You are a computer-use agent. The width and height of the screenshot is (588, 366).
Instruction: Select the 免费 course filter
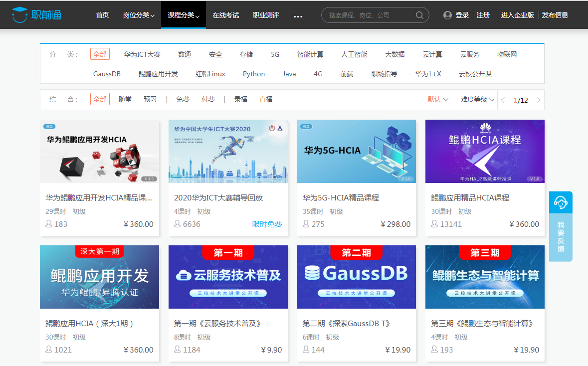(x=183, y=99)
